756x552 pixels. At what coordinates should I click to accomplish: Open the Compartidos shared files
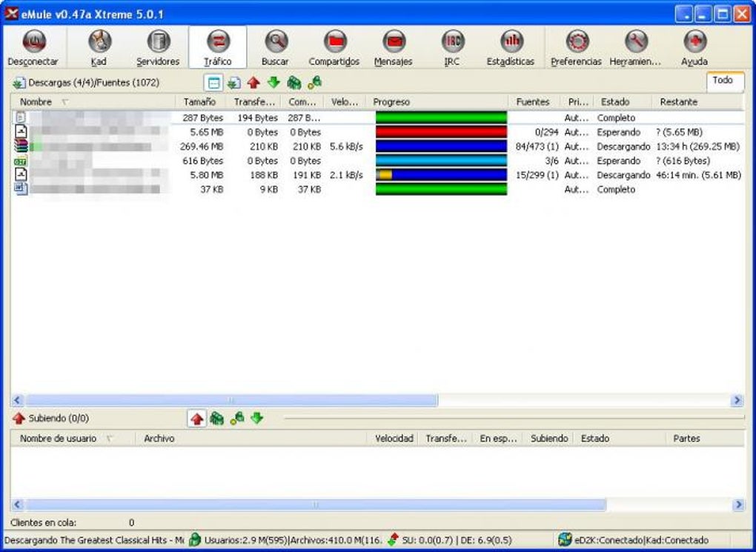click(x=334, y=47)
